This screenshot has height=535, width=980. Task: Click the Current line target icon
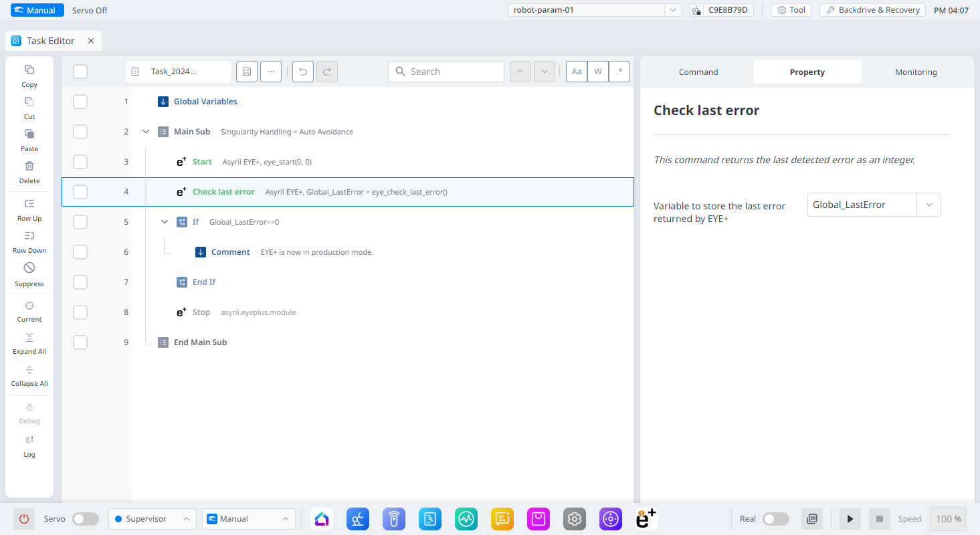(29, 305)
